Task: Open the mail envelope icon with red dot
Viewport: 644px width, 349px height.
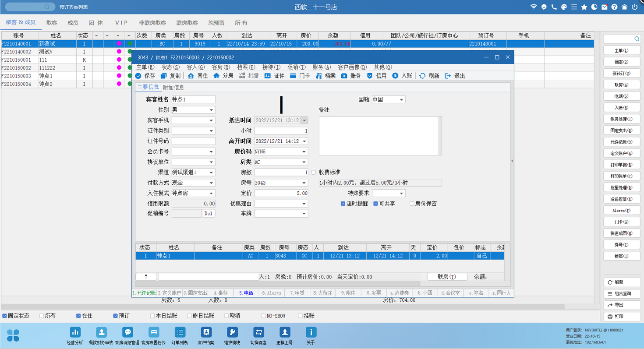Action: [605, 7]
